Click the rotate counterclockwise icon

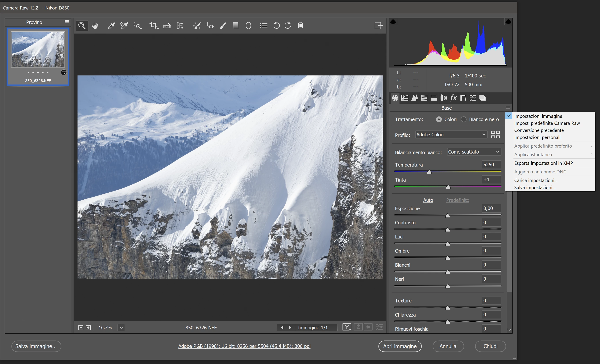pyautogui.click(x=276, y=26)
